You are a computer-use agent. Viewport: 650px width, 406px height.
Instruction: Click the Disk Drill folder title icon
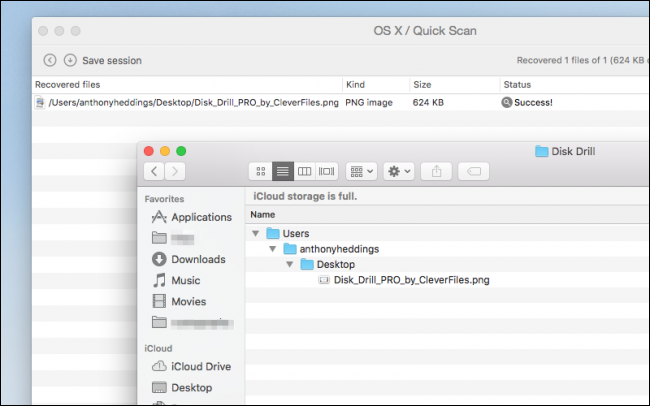pos(541,151)
